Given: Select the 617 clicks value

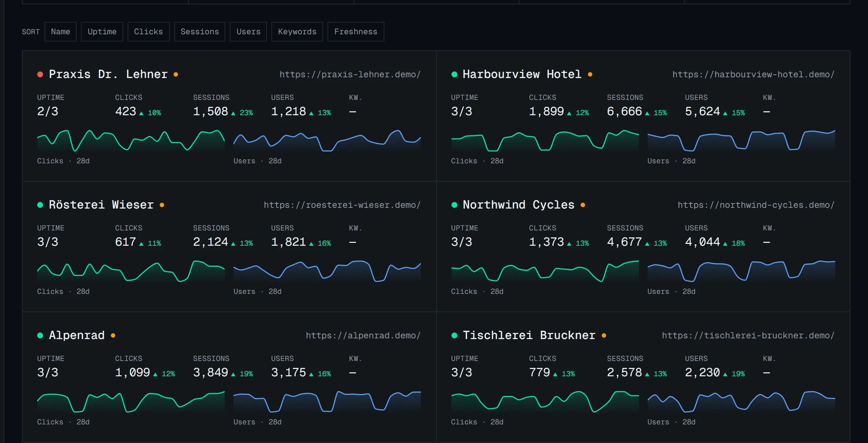Looking at the screenshot, I should click(125, 242).
